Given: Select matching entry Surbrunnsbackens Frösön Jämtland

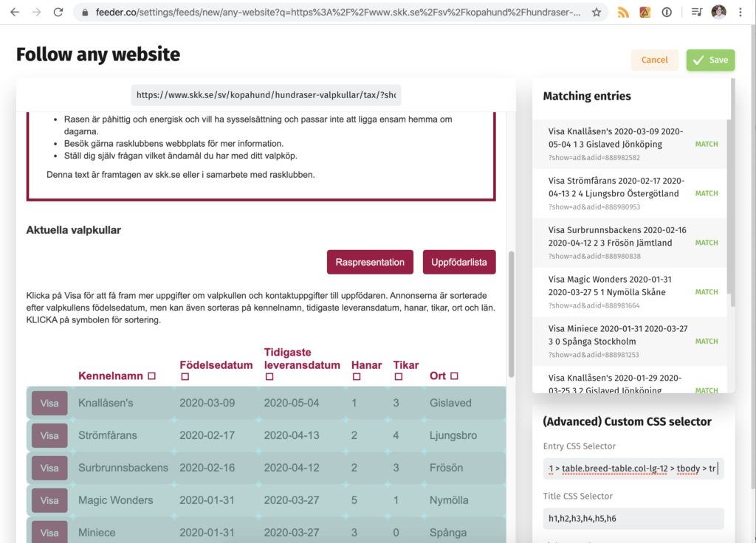Looking at the screenshot, I should click(630, 243).
